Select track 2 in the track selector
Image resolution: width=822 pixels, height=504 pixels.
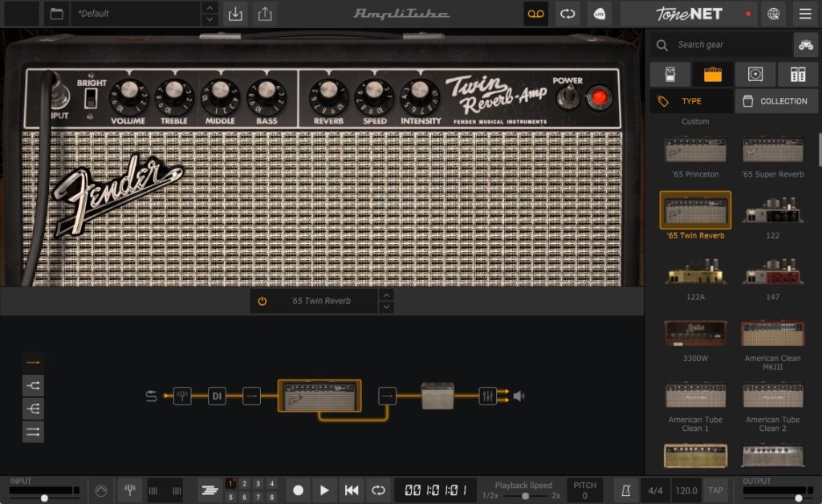click(x=244, y=484)
